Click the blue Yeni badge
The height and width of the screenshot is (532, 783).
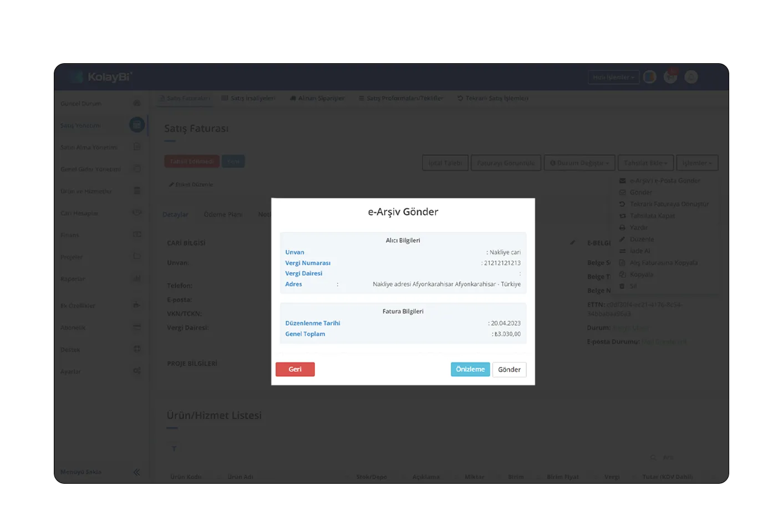[233, 161]
